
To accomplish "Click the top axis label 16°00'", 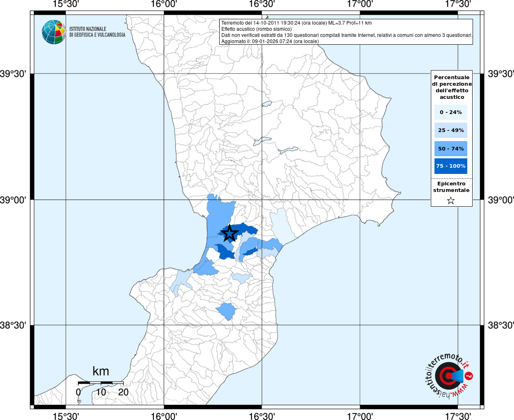I will tap(164, 4).
